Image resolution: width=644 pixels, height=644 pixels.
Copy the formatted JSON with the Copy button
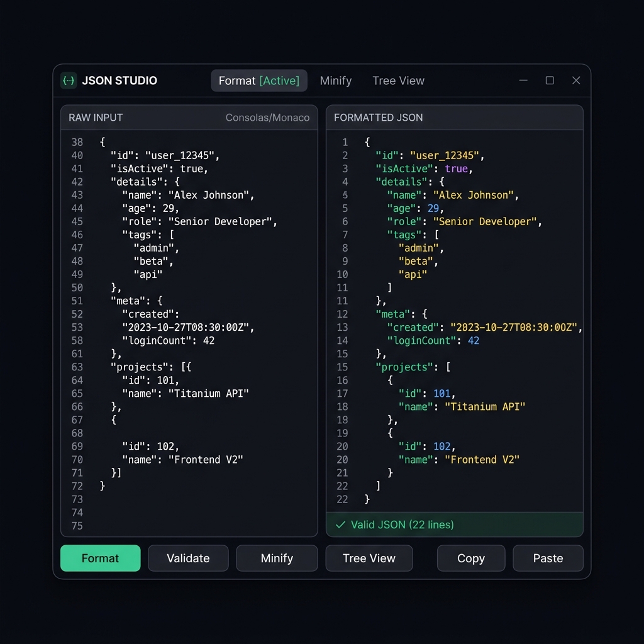pyautogui.click(x=470, y=558)
